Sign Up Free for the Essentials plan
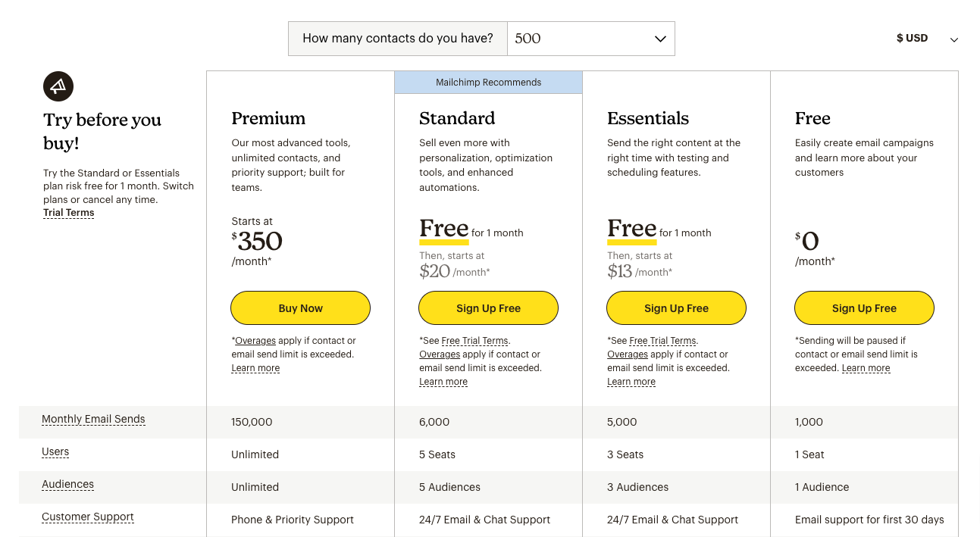 pos(676,308)
